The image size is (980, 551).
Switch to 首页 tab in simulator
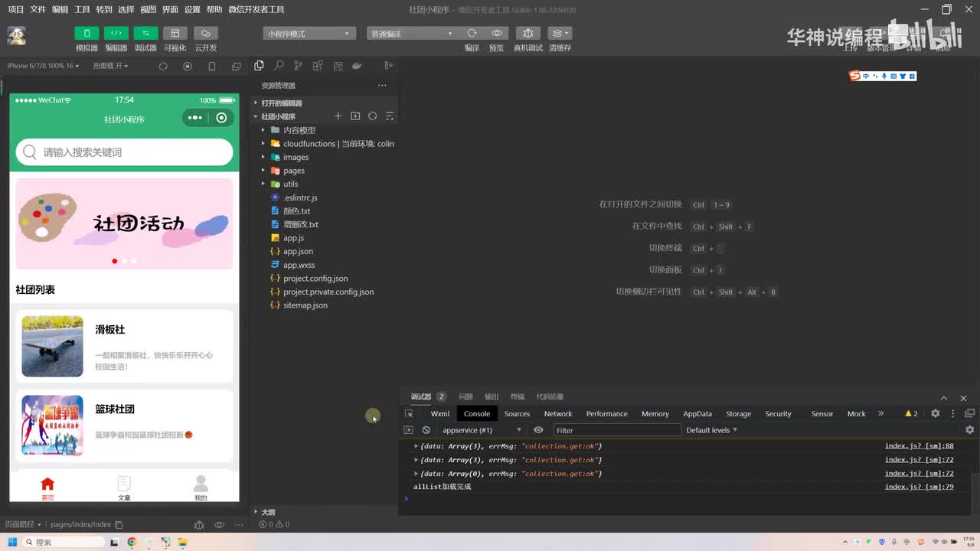(47, 488)
